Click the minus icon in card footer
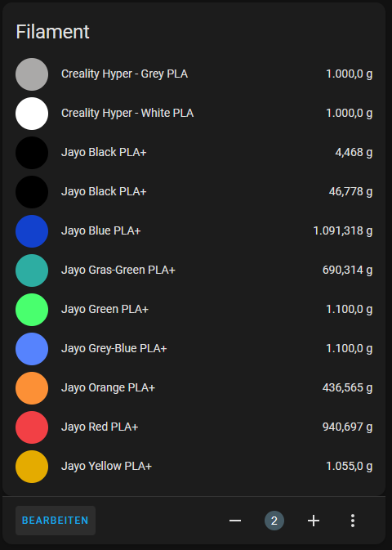 [x=235, y=521]
